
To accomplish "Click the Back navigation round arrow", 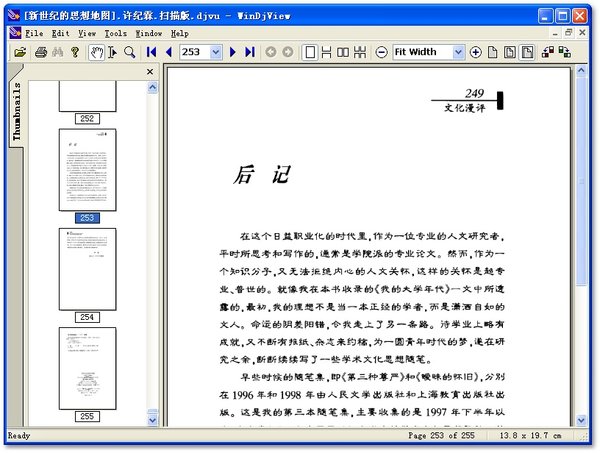I will pos(271,52).
